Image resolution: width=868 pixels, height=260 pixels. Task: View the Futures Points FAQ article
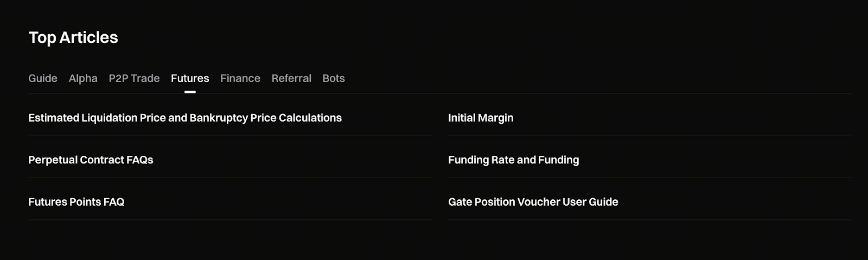(76, 202)
